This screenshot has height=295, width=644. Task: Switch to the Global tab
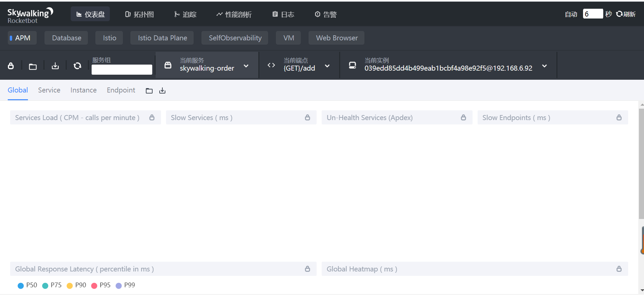coord(18,90)
